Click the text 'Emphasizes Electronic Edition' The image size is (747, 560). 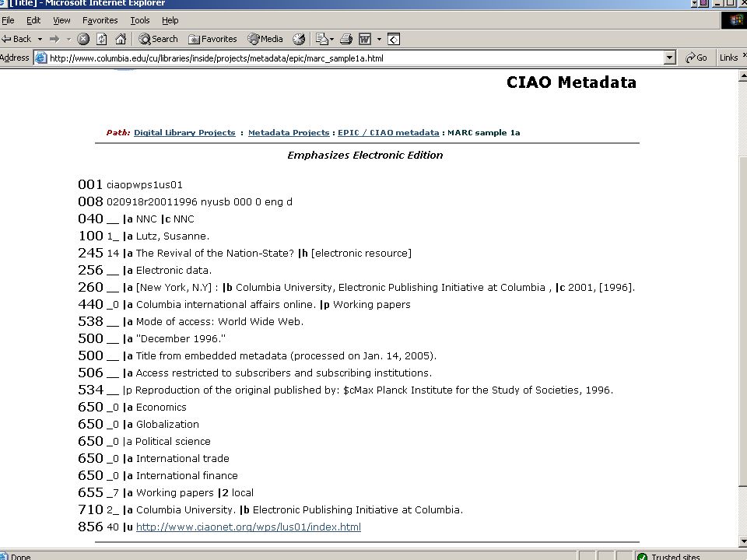click(x=365, y=156)
